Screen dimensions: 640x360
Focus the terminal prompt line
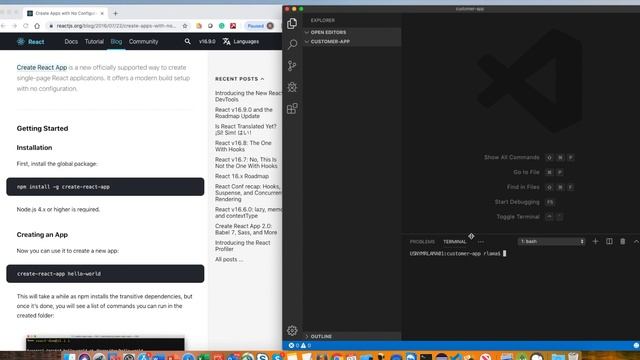[x=458, y=253]
